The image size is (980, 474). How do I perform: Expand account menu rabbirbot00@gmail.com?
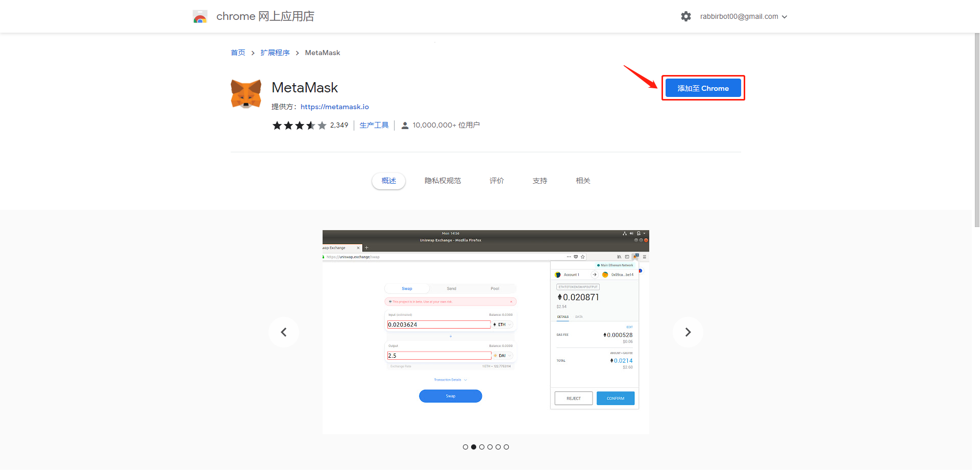click(x=744, y=16)
